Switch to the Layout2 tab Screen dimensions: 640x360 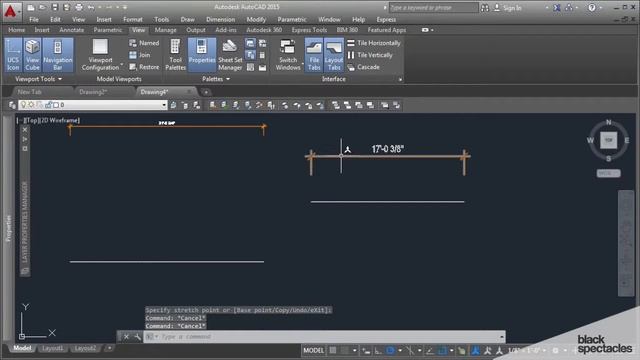click(x=85, y=348)
